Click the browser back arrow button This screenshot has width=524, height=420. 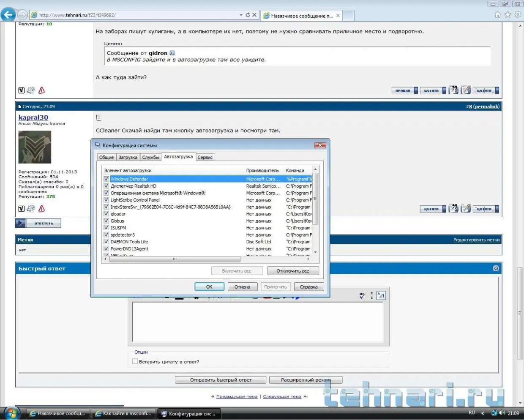[8, 15]
